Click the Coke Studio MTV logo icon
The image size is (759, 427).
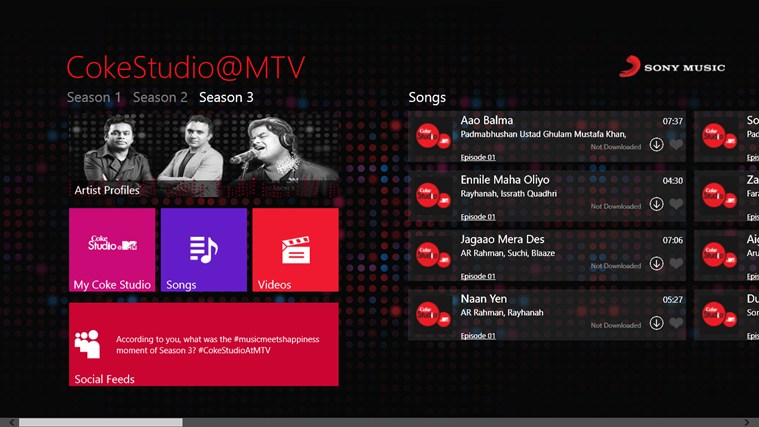coord(112,243)
